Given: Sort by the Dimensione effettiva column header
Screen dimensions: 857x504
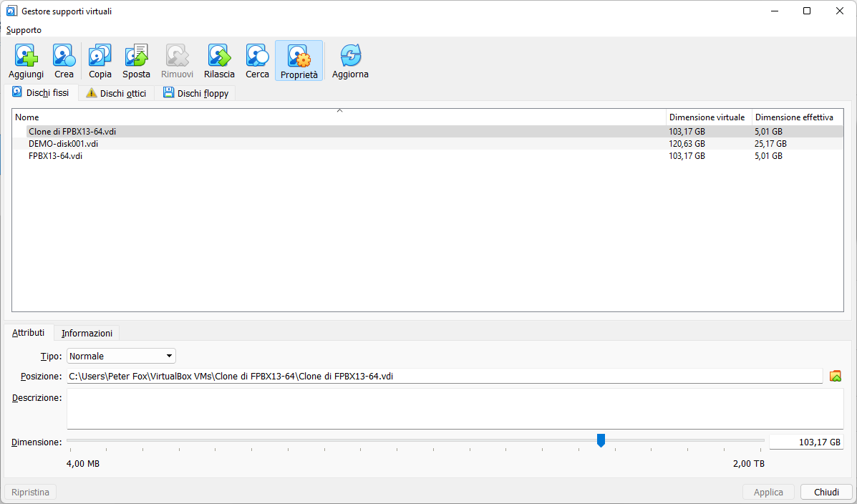Looking at the screenshot, I should pos(798,117).
